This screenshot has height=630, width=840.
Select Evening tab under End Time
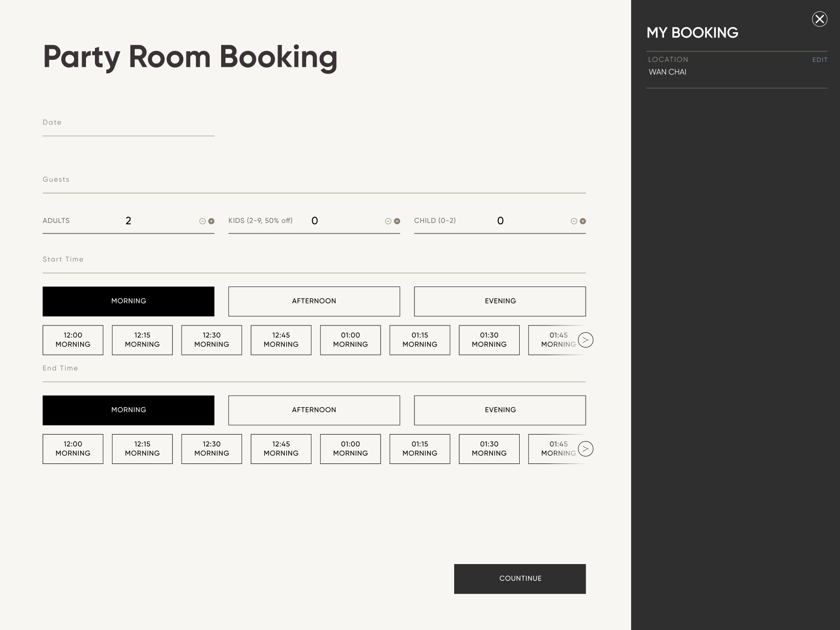(500, 410)
